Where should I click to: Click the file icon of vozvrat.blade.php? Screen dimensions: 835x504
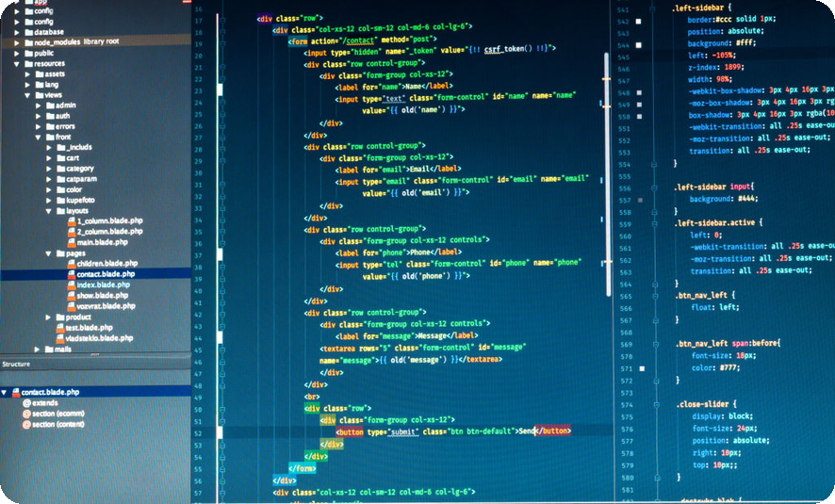coord(72,306)
